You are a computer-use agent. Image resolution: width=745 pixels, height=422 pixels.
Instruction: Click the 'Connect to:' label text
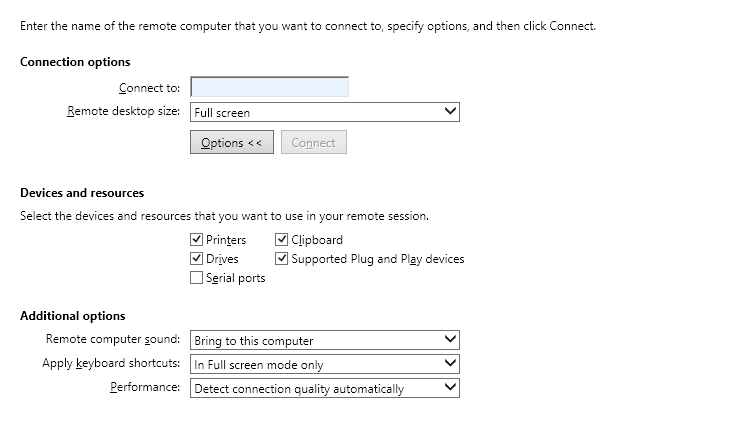149,88
